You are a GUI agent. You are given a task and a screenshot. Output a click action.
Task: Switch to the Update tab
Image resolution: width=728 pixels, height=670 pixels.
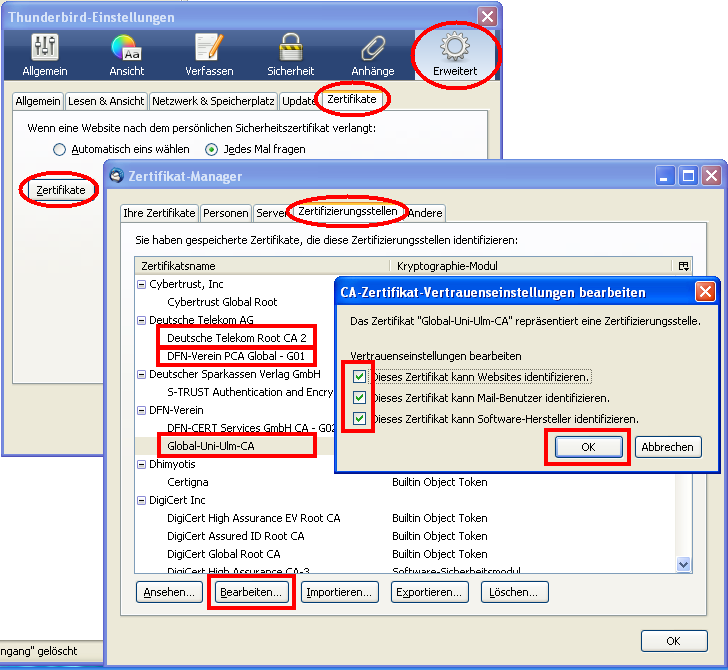click(298, 101)
